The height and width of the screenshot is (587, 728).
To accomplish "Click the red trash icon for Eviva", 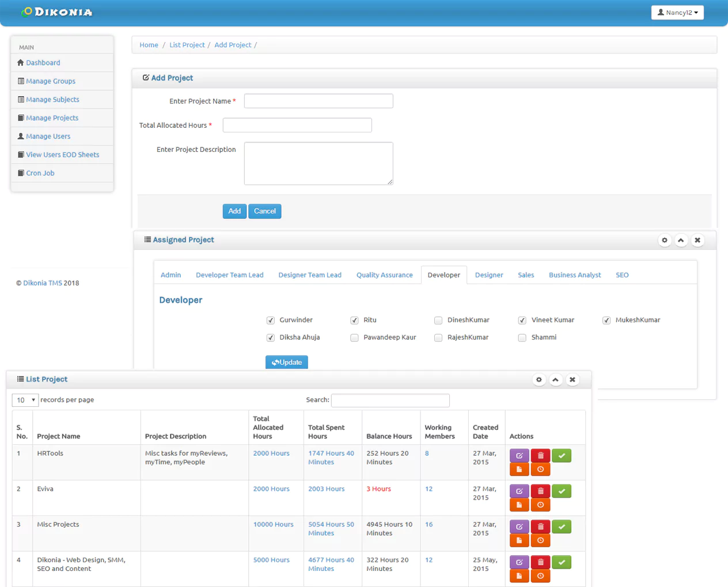I will pos(540,491).
